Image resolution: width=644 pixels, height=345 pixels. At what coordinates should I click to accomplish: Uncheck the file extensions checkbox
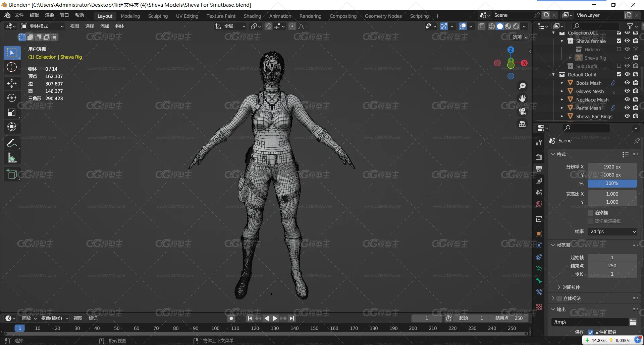(x=591, y=332)
